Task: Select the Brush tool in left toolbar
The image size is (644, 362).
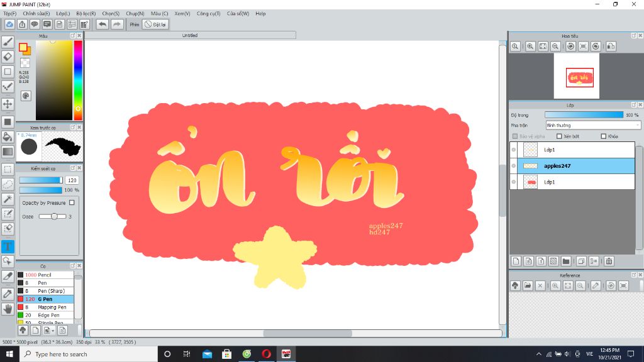Action: 8,42
